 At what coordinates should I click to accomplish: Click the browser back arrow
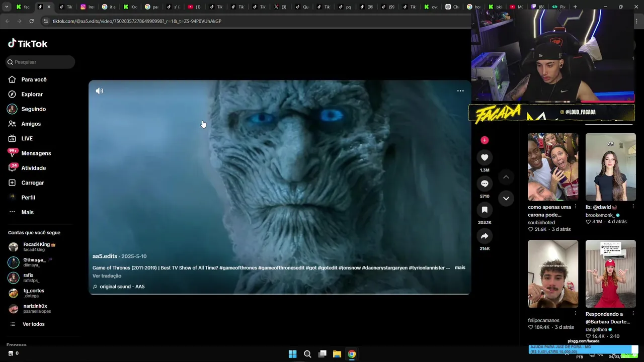point(7,21)
